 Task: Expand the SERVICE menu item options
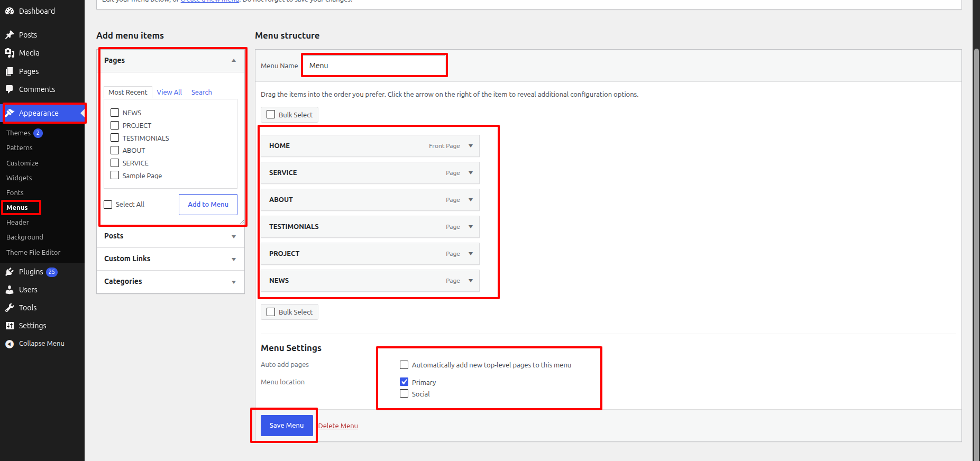tap(471, 173)
